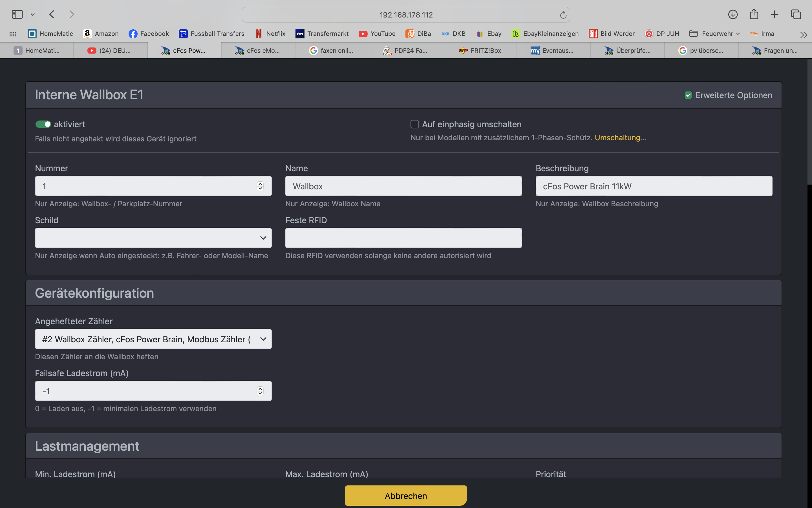Open the Umschaltung... link

click(x=620, y=138)
